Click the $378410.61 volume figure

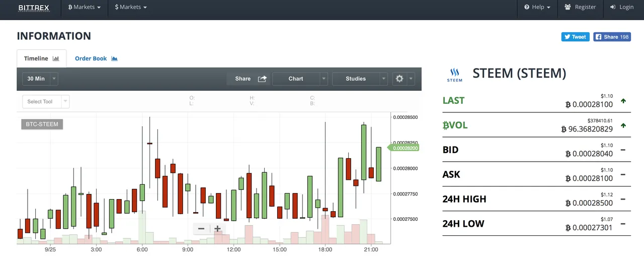point(600,120)
